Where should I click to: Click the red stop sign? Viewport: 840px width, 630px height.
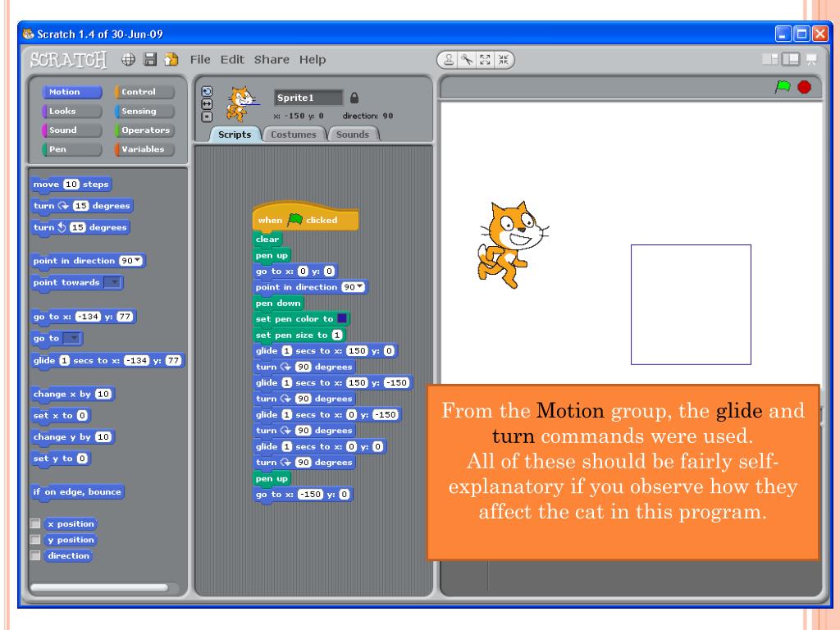coord(804,87)
